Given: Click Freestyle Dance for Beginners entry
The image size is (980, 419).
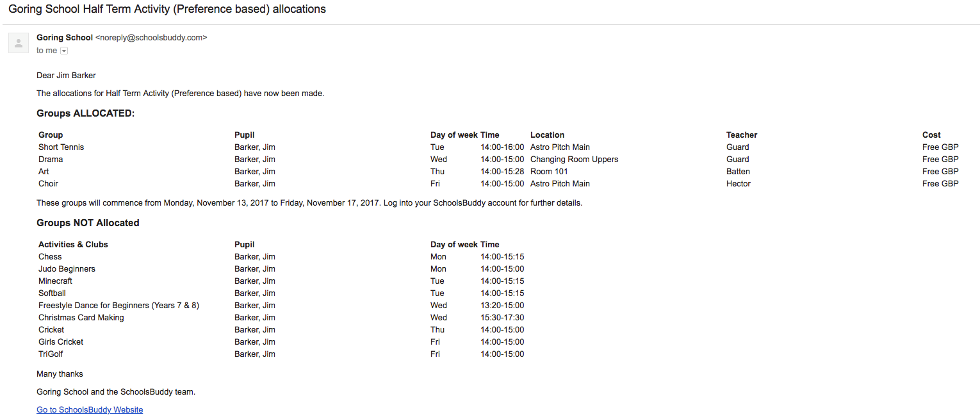Looking at the screenshot, I should [x=118, y=306].
